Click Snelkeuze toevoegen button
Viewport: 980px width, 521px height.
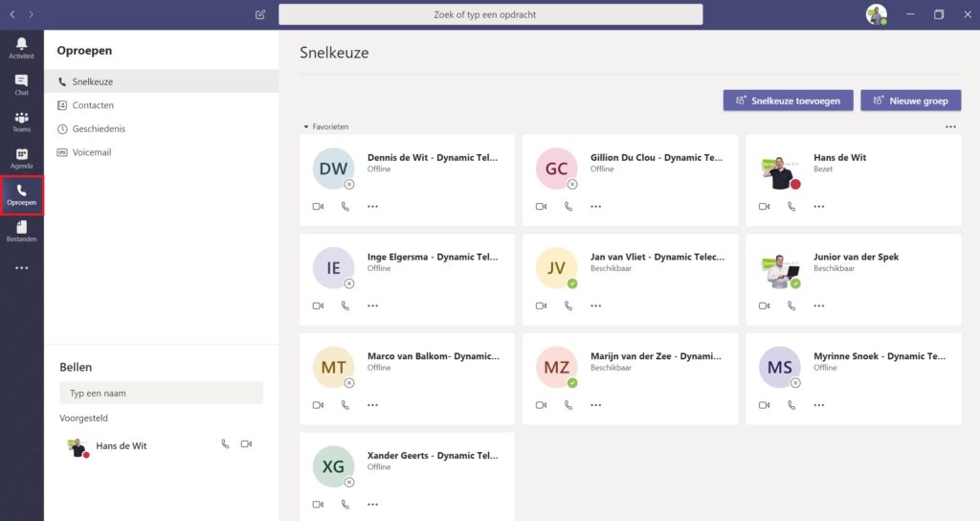pyautogui.click(x=789, y=100)
